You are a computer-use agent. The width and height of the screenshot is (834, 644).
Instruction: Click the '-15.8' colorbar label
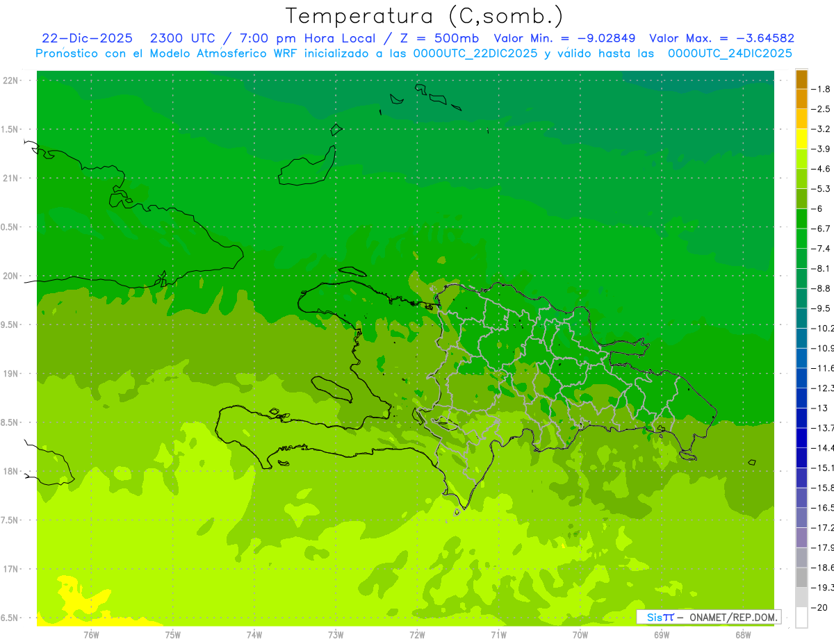[822, 488]
